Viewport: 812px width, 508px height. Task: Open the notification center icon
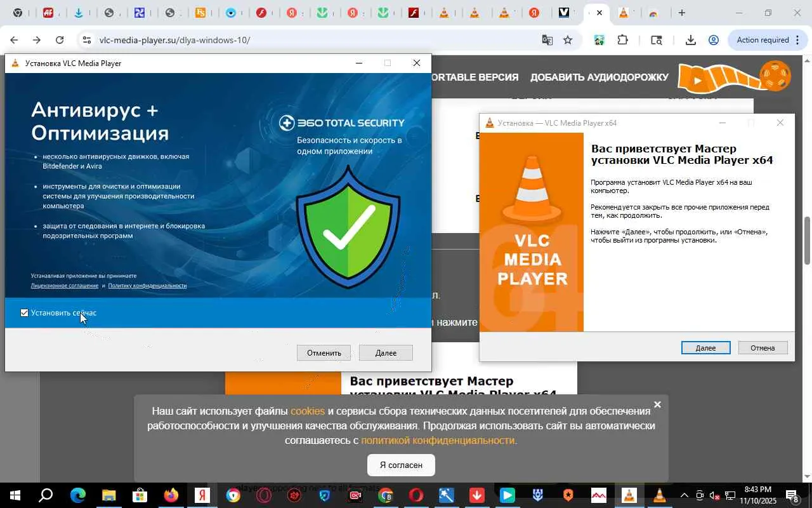tap(792, 495)
